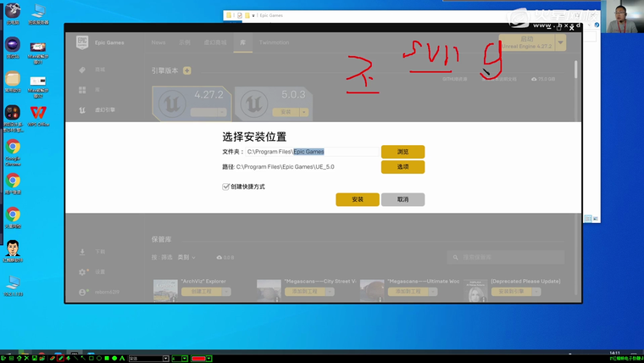This screenshot has height=363, width=644.
Task: Pick the red color swatch in annotation toolbar
Action: tap(199, 359)
